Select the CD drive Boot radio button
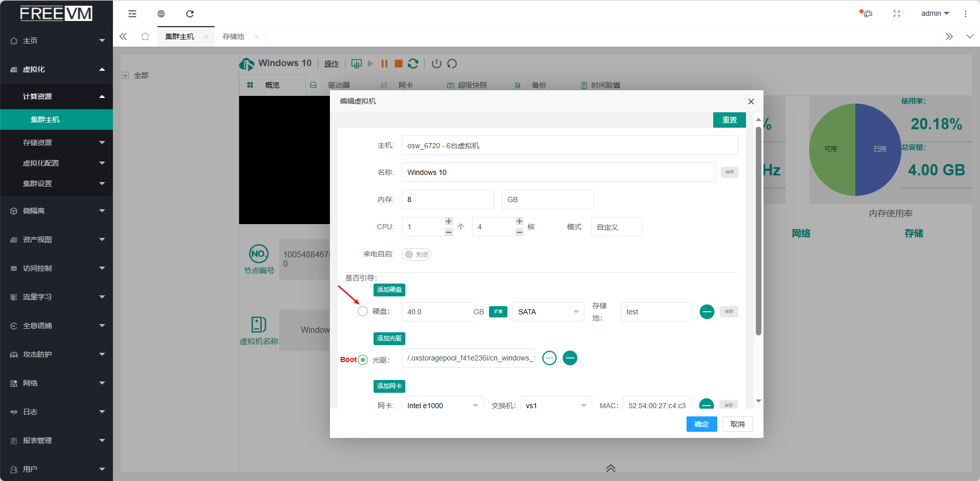 pos(363,359)
